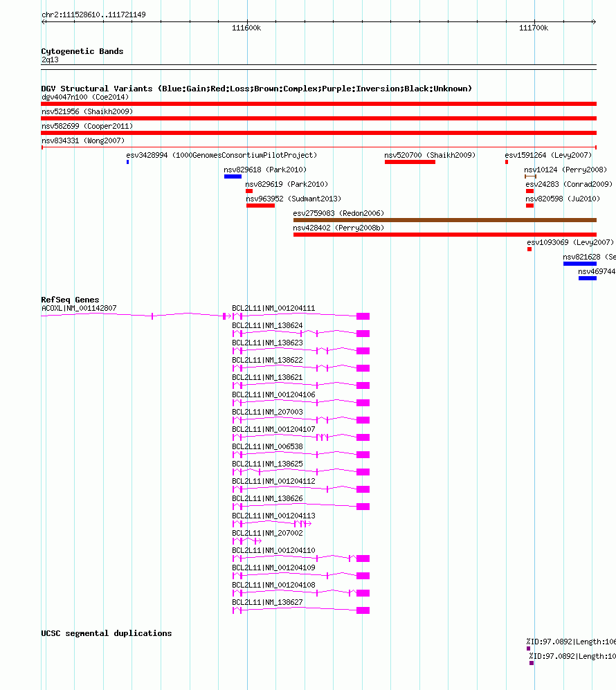This screenshot has height=690, width=616.
Task: Click the UCSC segmental duplications track title
Action: click(x=107, y=633)
